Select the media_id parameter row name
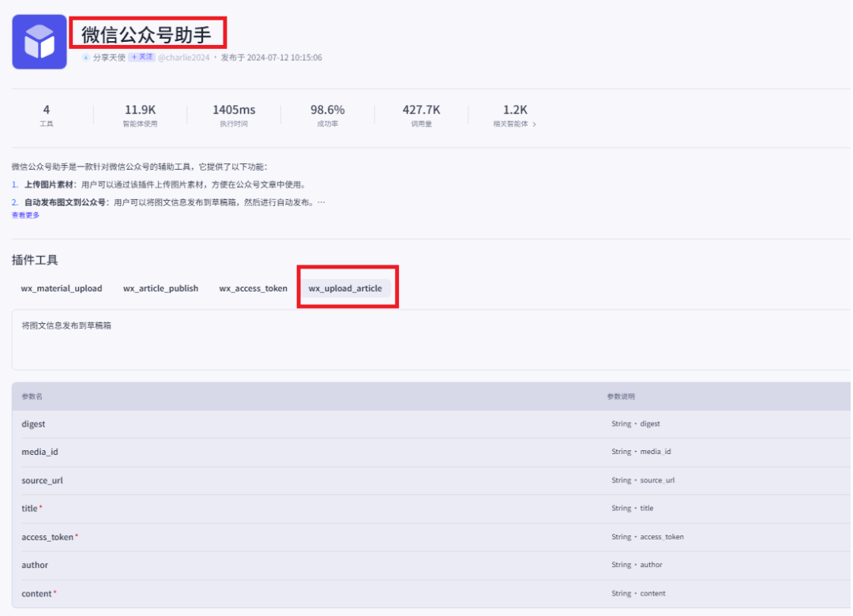Viewport: 853px width, 616px height. [x=39, y=452]
